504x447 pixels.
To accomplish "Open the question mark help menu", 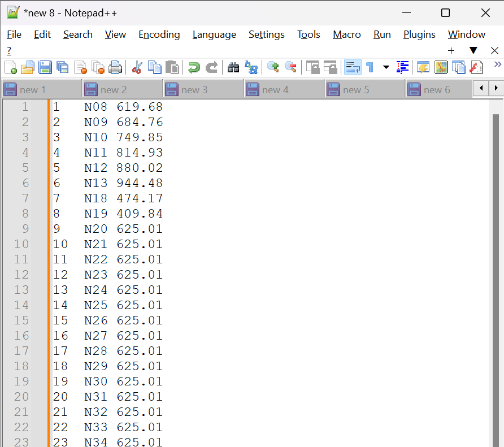I will pos(9,50).
